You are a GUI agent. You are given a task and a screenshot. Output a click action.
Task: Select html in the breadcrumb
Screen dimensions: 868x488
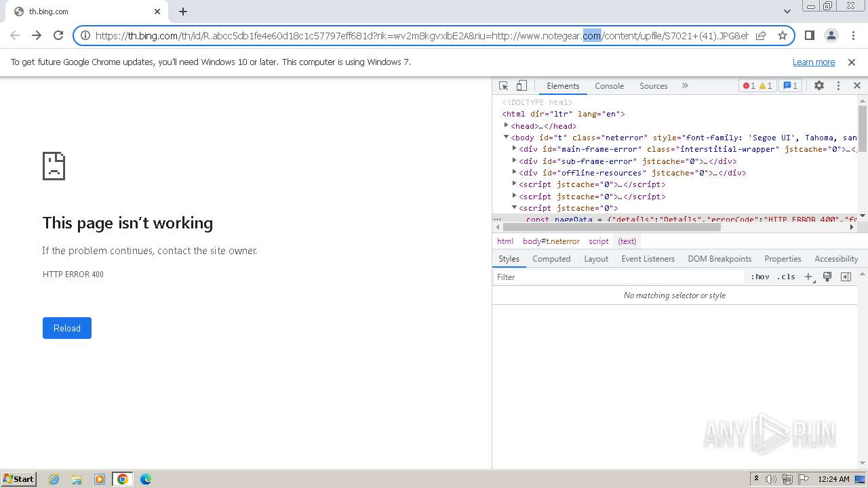[505, 241]
